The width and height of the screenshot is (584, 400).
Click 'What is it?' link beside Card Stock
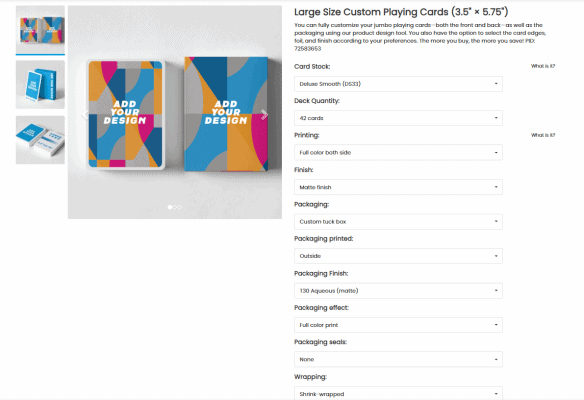point(543,66)
